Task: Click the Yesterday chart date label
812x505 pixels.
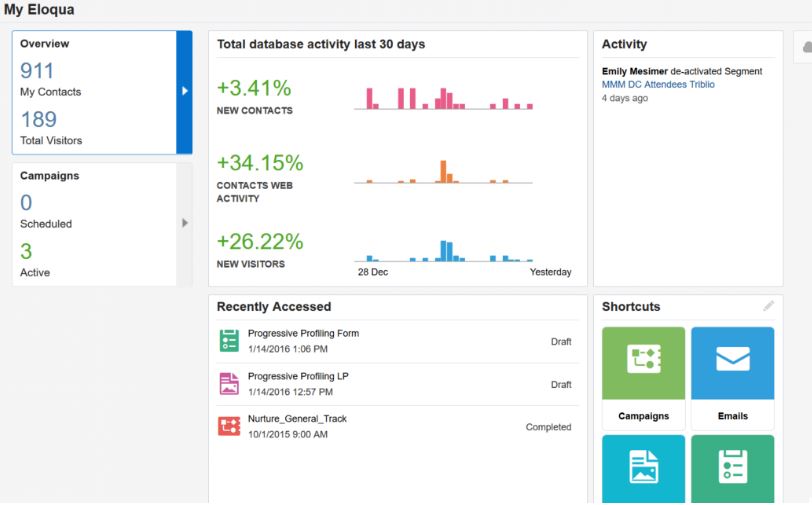Action: pos(550,272)
